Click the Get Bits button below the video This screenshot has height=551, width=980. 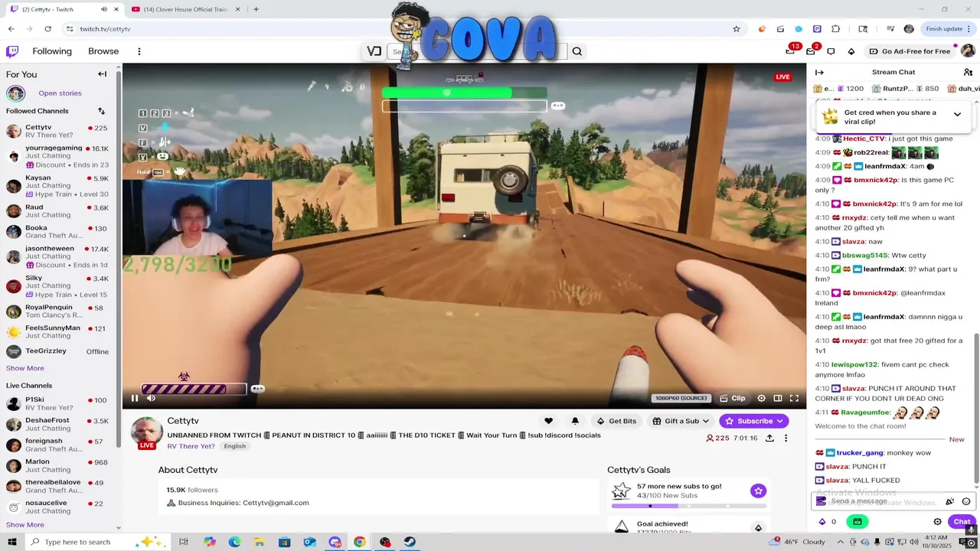(616, 421)
